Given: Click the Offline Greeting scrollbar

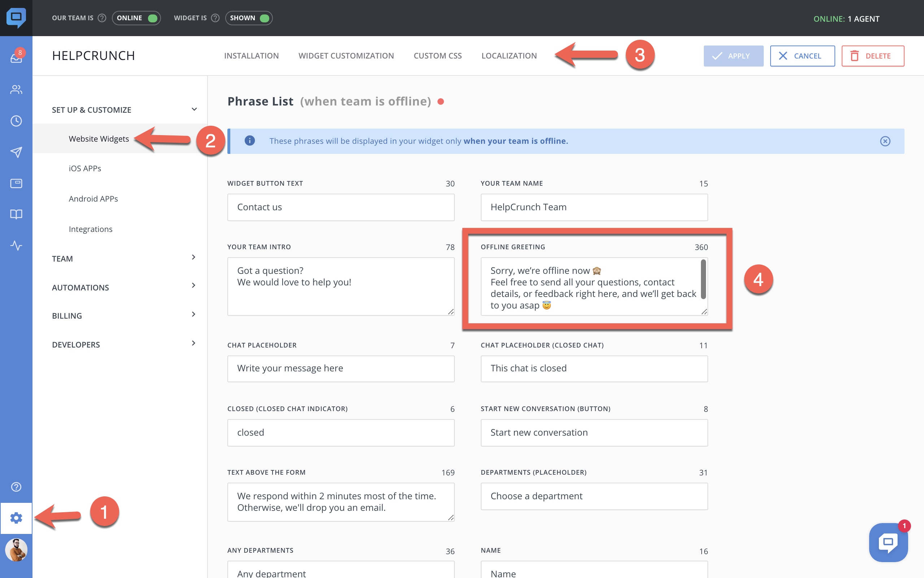Looking at the screenshot, I should coord(703,279).
